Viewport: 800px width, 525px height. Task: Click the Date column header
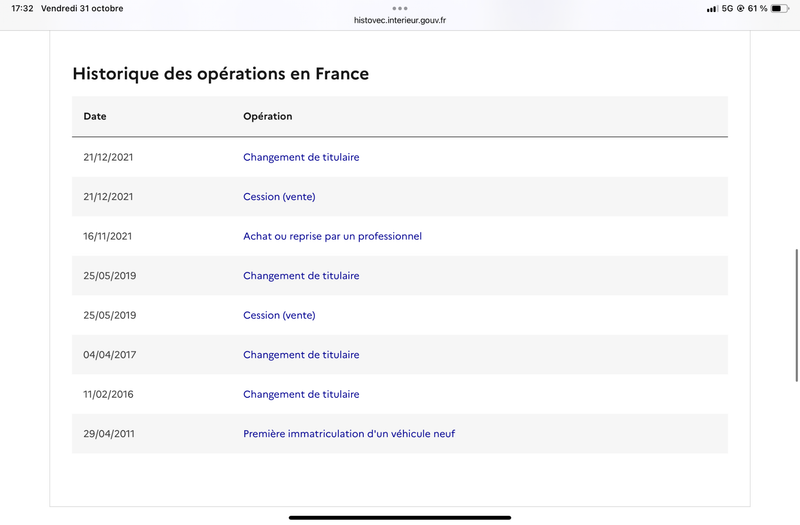click(x=95, y=116)
